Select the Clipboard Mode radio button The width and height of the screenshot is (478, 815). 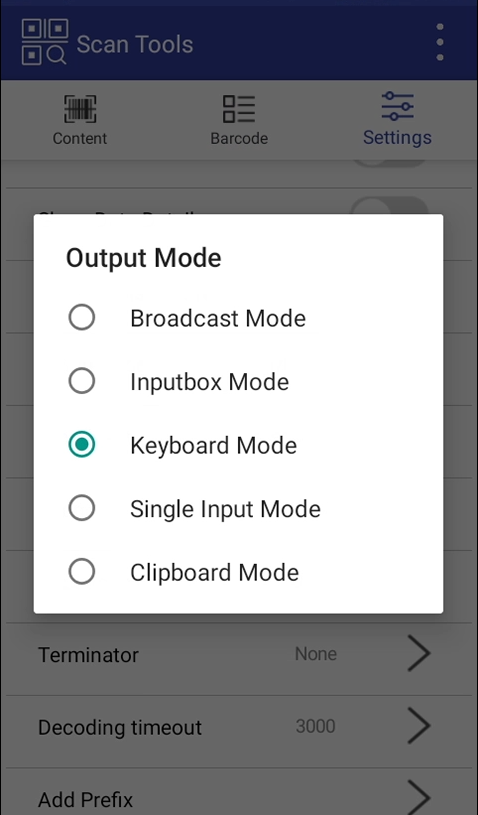coord(82,571)
